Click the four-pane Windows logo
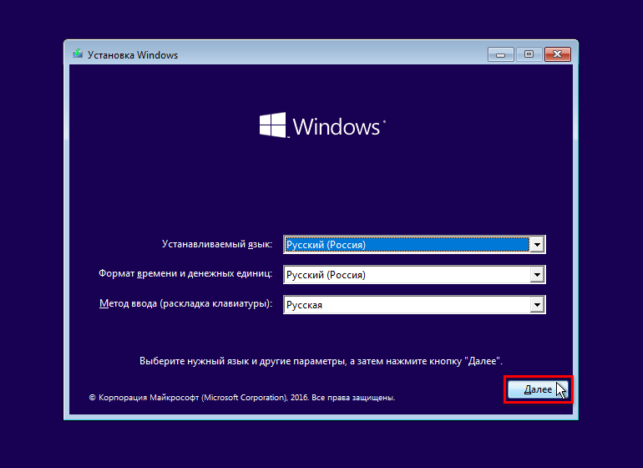 (x=273, y=125)
